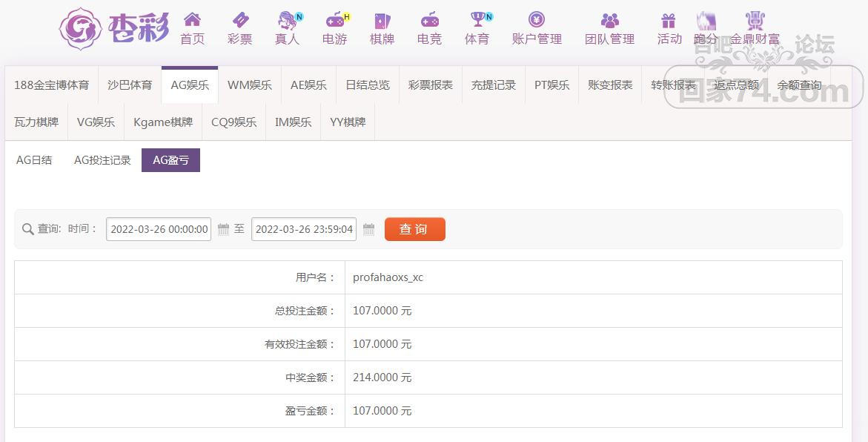Open the 彩票报表 tab
The width and height of the screenshot is (868, 442).
coord(431,85)
